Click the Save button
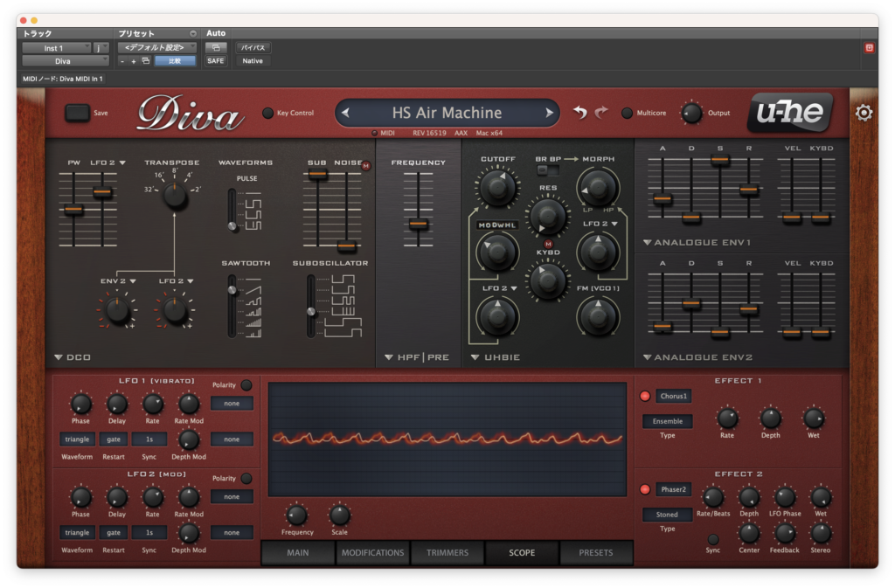 pyautogui.click(x=78, y=113)
